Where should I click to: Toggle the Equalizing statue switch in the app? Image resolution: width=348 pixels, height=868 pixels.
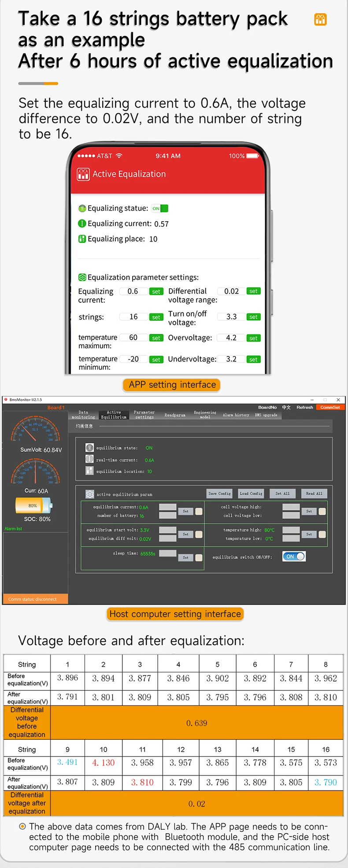[x=159, y=208]
